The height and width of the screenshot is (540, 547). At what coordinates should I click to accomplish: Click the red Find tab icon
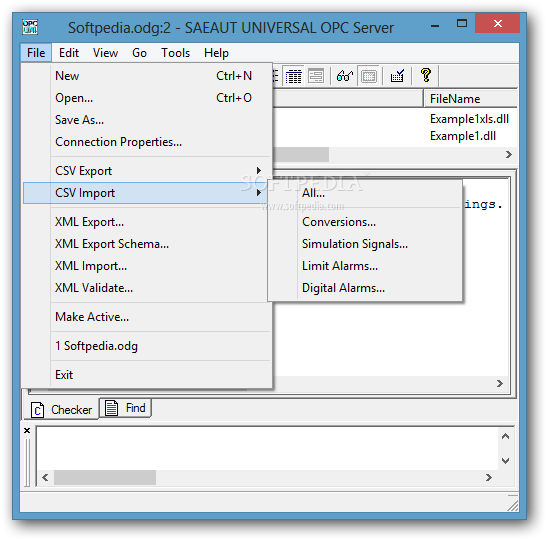(112, 408)
